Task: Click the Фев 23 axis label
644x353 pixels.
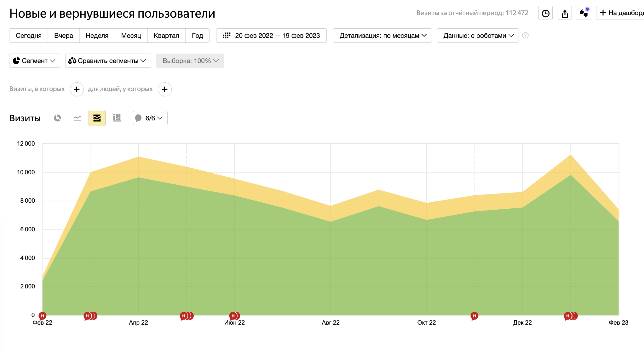Action: pos(618,323)
